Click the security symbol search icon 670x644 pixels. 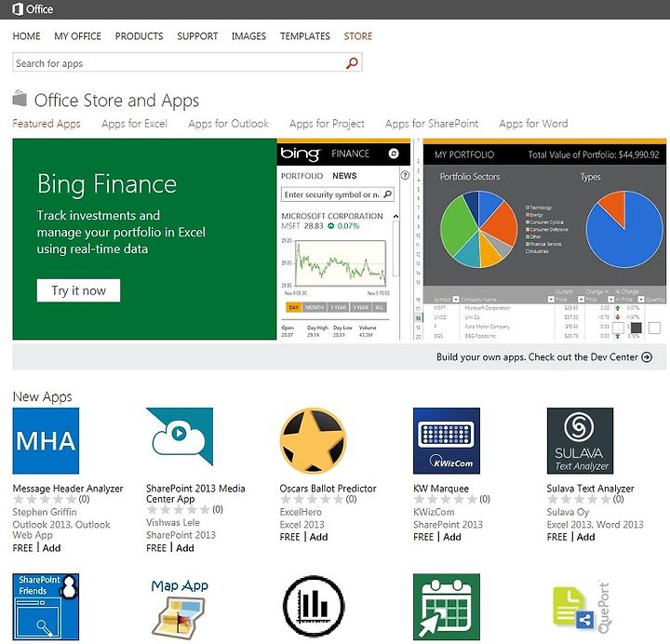pyautogui.click(x=387, y=195)
